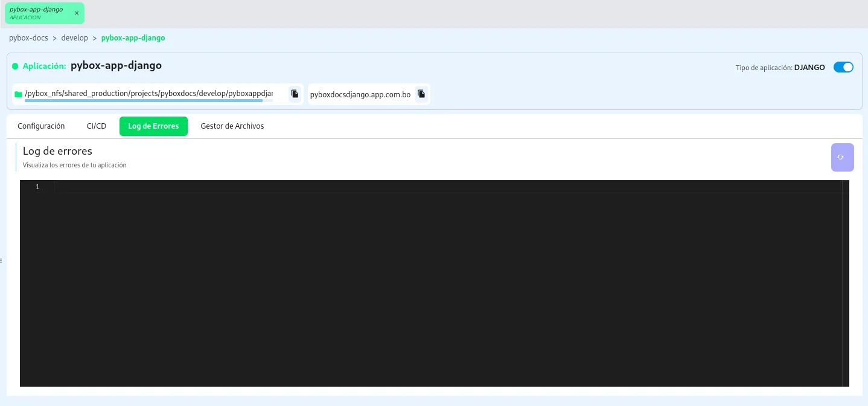Click the path horizontal scrollbar

tap(144, 101)
